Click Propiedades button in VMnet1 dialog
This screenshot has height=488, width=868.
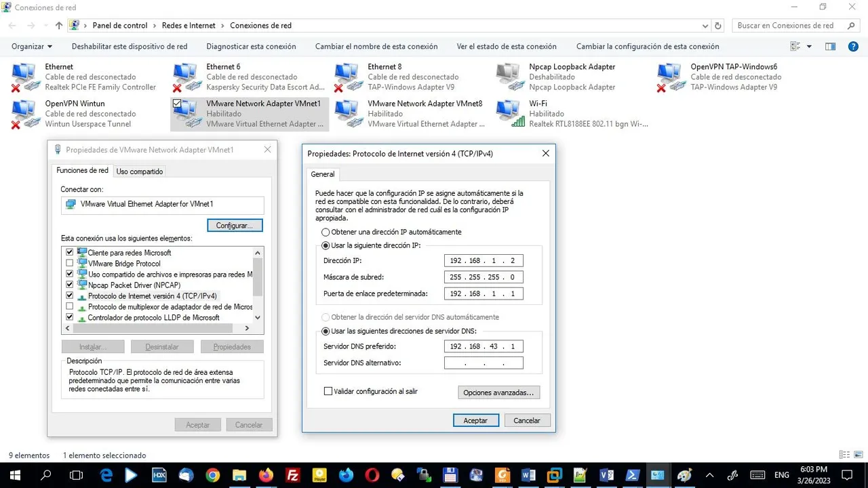[232, 346]
